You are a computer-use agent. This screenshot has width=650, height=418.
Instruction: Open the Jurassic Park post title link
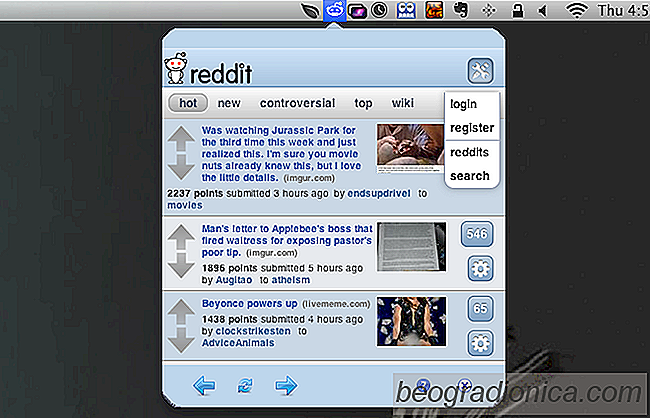[281, 154]
